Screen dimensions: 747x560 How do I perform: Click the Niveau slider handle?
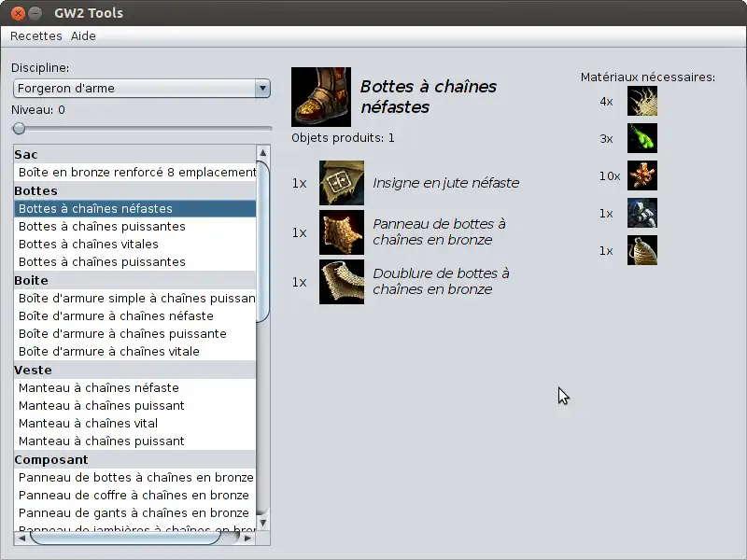pyautogui.click(x=19, y=129)
